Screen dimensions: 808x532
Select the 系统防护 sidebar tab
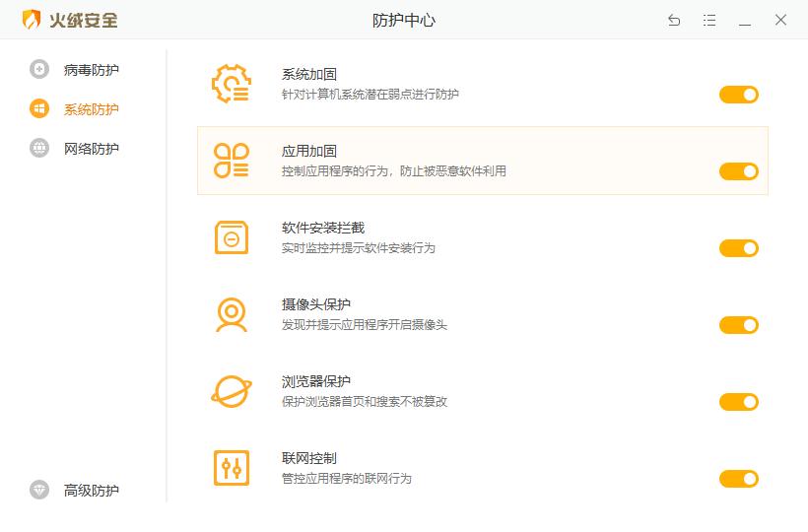92,109
